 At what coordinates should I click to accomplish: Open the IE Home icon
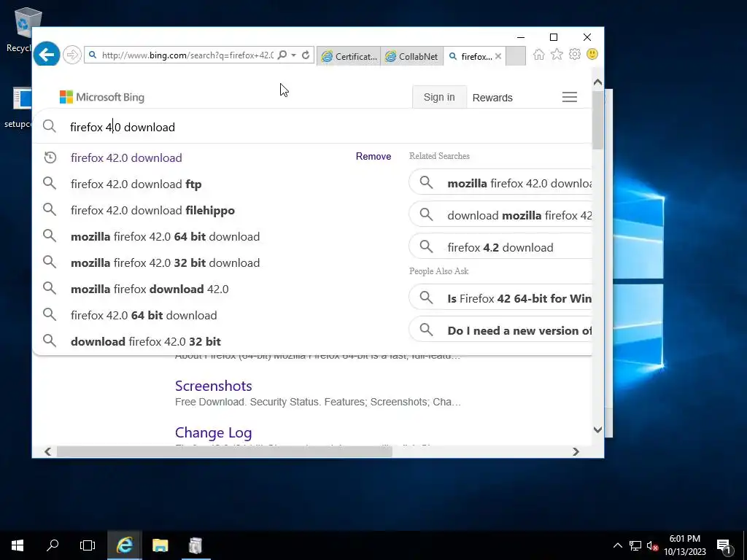coord(539,54)
